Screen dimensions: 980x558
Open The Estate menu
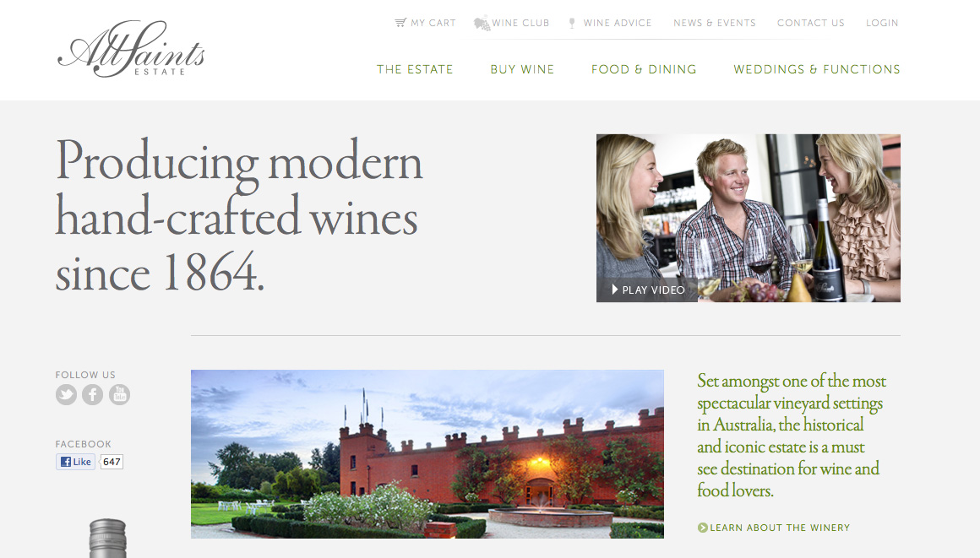[415, 69]
